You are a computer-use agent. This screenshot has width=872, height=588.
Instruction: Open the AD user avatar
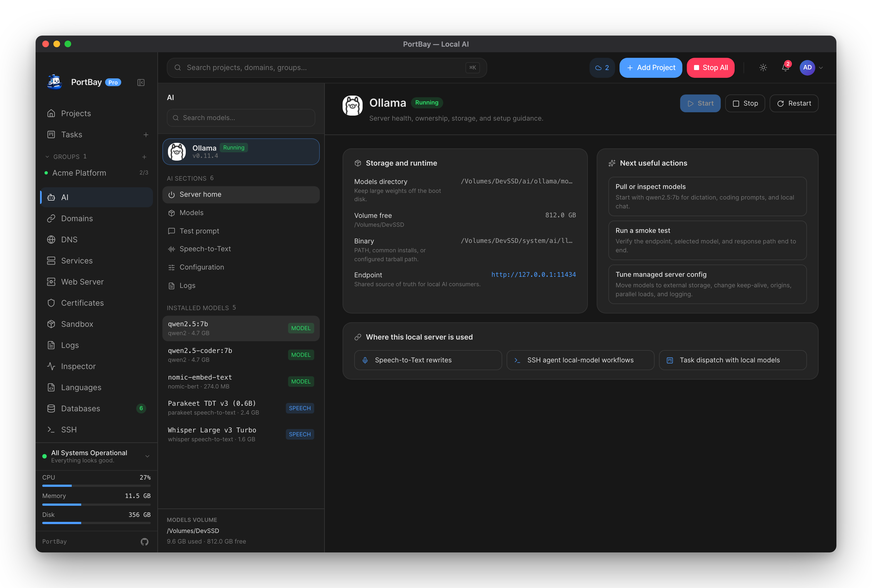coord(807,68)
